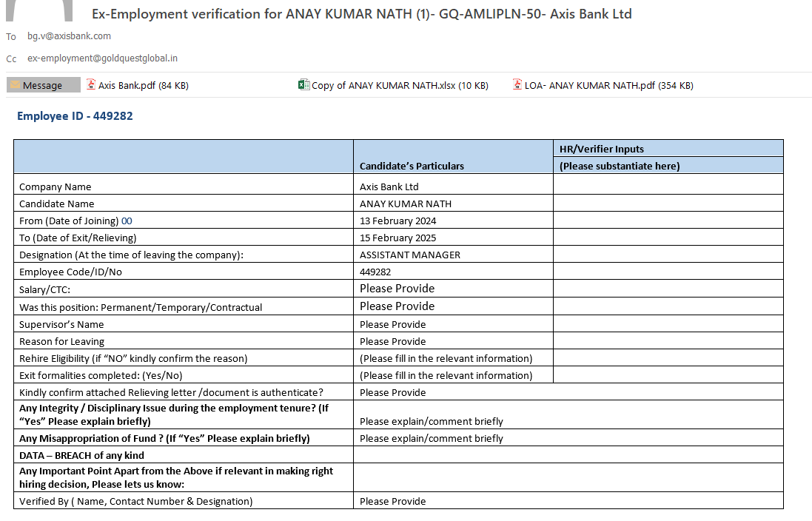The image size is (812, 521).
Task: Click 'Please Provide' in the Salary/CTC row
Action: (x=397, y=289)
